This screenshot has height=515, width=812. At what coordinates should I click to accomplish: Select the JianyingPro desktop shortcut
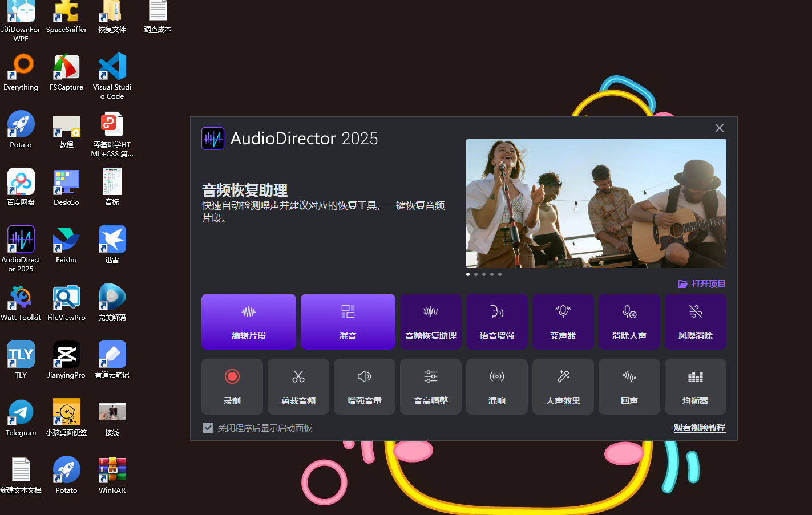pos(67,360)
